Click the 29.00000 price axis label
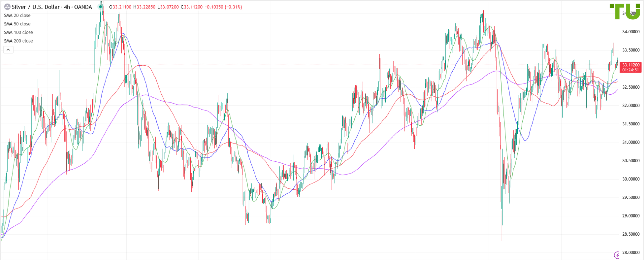644x260 pixels. [x=631, y=216]
